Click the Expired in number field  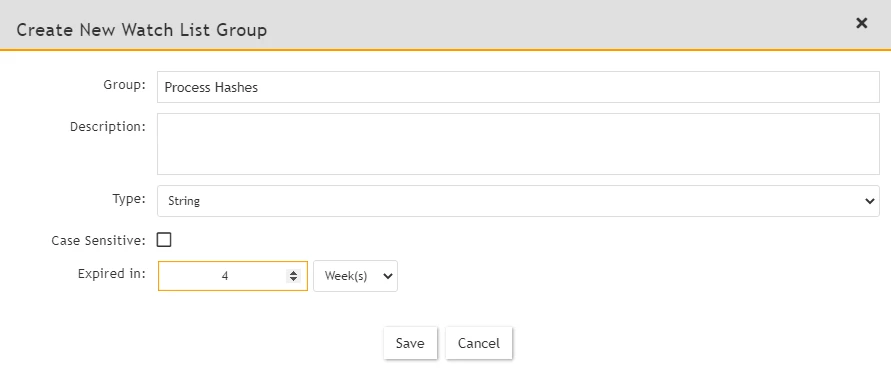click(233, 276)
